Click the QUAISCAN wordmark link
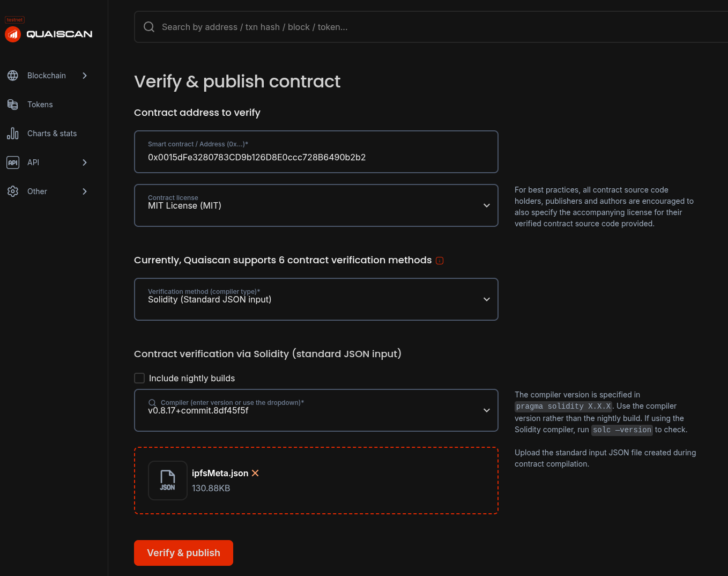 tap(60, 34)
